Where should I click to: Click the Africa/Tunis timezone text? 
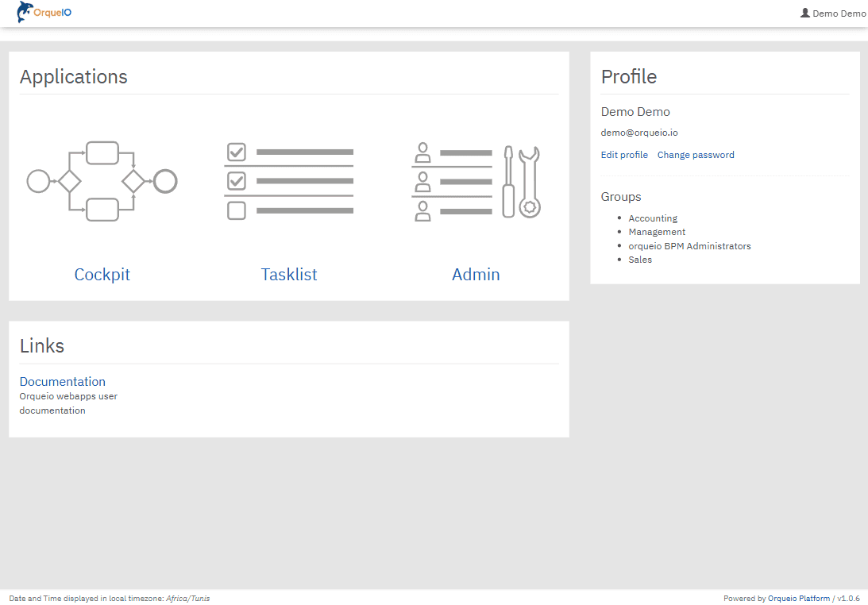(x=187, y=599)
